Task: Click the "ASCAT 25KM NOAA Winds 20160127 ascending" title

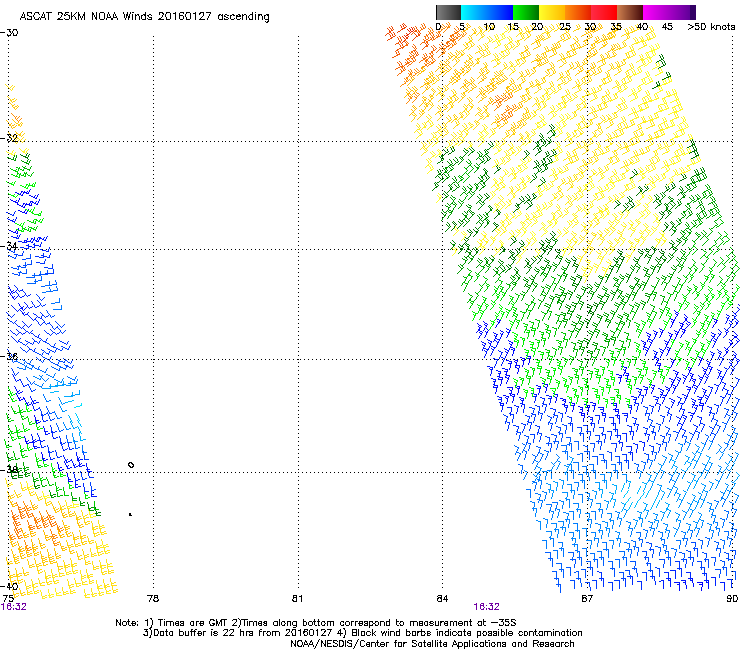Action: pyautogui.click(x=144, y=17)
